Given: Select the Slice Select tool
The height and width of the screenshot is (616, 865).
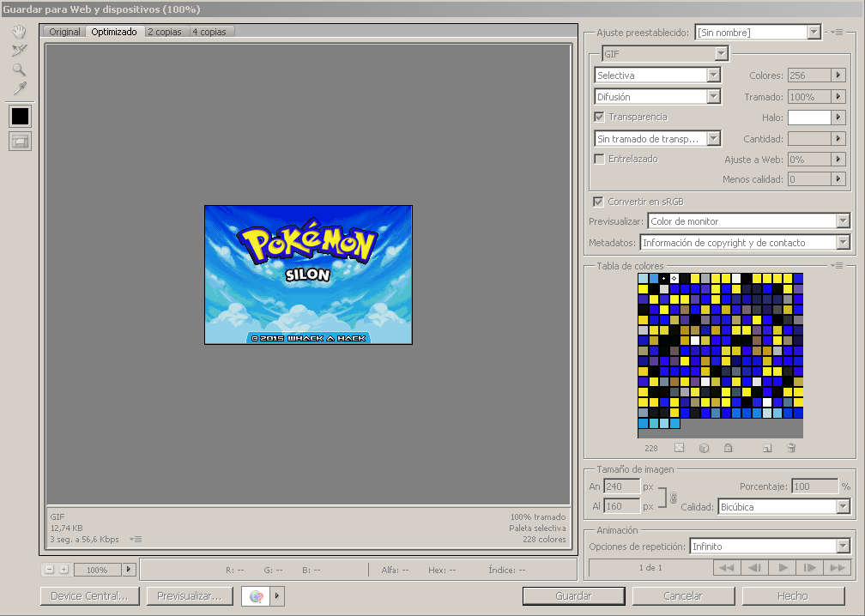Looking at the screenshot, I should pyautogui.click(x=19, y=50).
